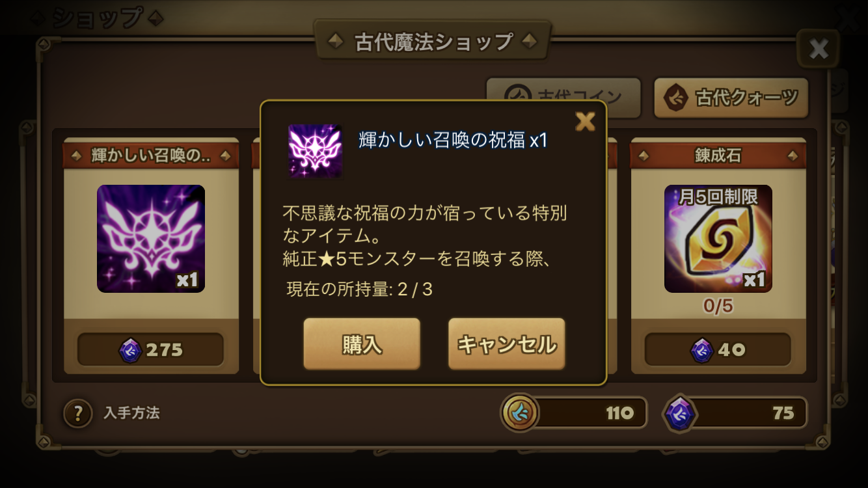Switch to the 古代クォーツ tab
The width and height of the screenshot is (868, 488).
point(731,98)
